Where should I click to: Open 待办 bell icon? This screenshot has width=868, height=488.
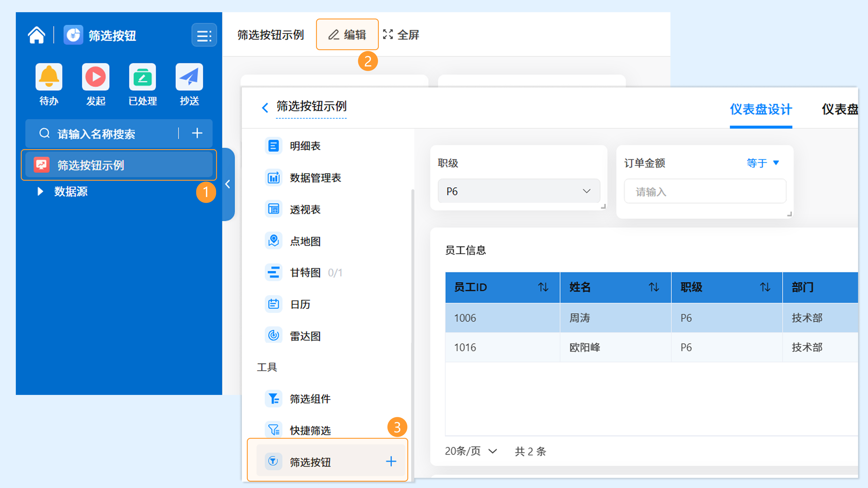pyautogui.click(x=49, y=77)
